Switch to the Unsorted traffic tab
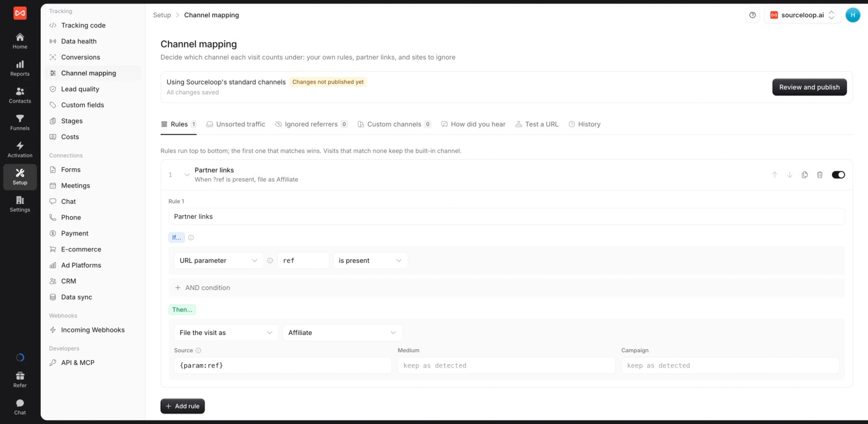This screenshot has width=868, height=424. [235, 124]
